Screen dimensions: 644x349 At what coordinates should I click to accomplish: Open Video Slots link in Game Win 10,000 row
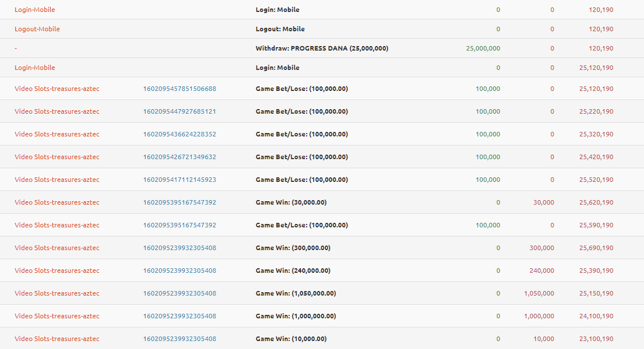tap(57, 339)
